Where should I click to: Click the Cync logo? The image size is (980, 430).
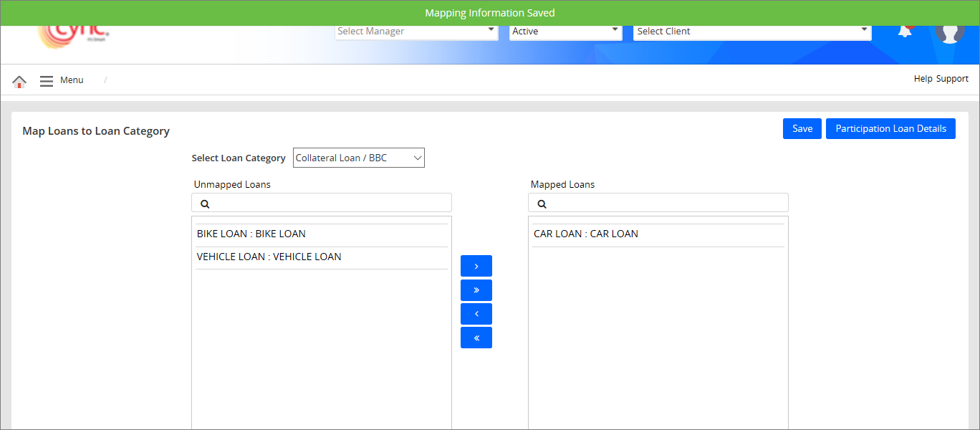pyautogui.click(x=74, y=36)
